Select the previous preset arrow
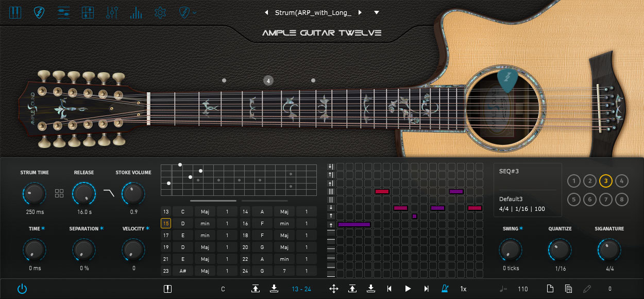 [x=266, y=12]
